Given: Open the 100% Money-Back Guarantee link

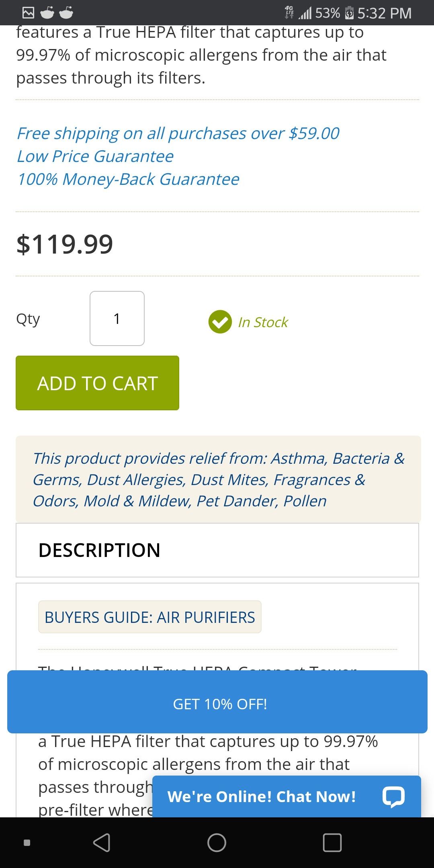Looking at the screenshot, I should [x=128, y=179].
